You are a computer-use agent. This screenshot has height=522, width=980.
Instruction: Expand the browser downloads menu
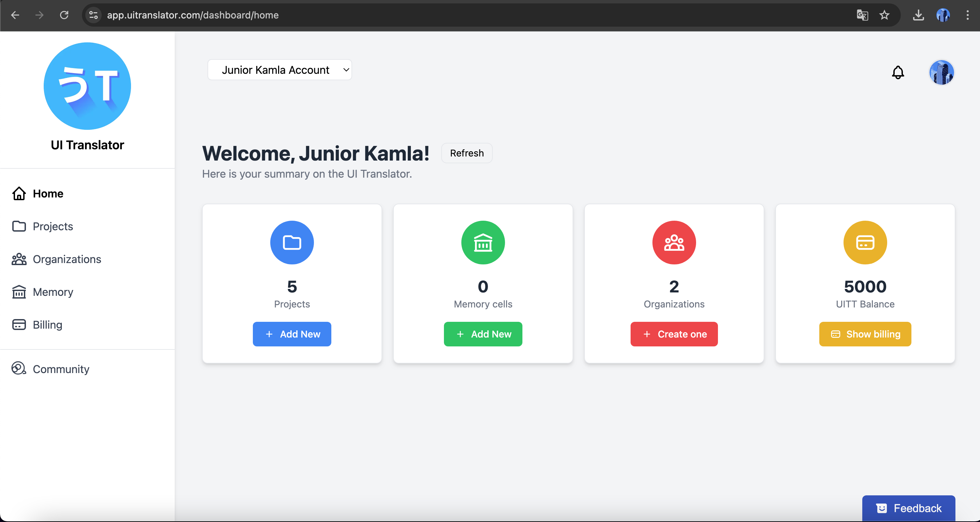918,15
